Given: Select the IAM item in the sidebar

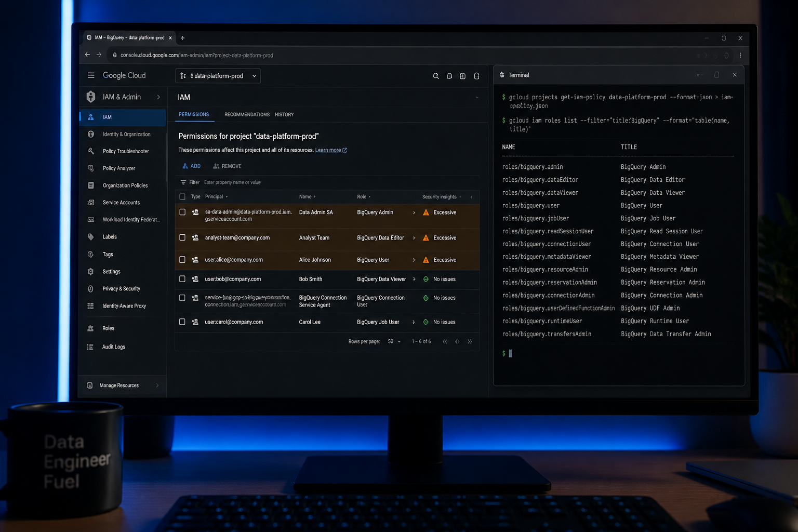Looking at the screenshot, I should (123, 117).
